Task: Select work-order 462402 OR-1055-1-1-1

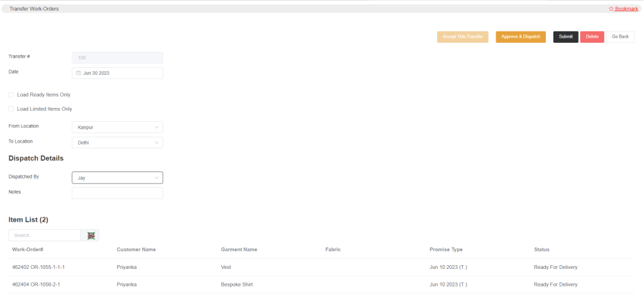Action: (x=38, y=268)
